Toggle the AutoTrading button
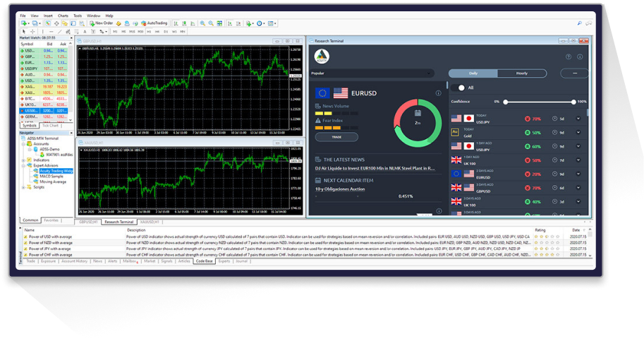 click(x=154, y=23)
